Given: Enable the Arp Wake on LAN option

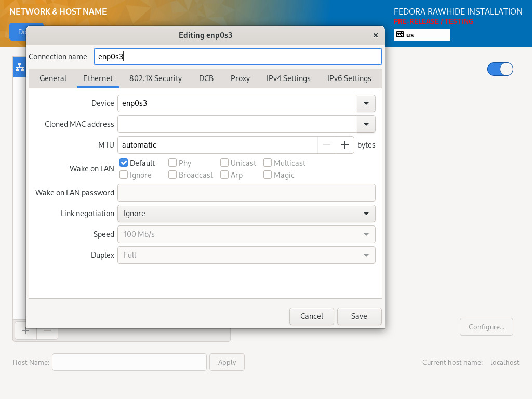Looking at the screenshot, I should 224,175.
